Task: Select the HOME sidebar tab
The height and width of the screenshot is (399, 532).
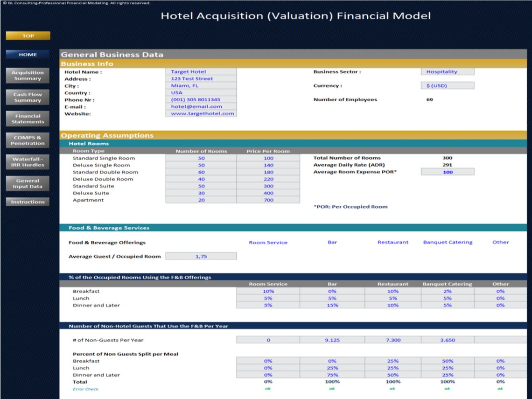Action: coord(28,54)
